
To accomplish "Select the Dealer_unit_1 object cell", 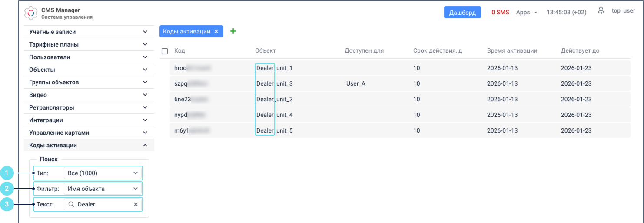I will coord(274,68).
